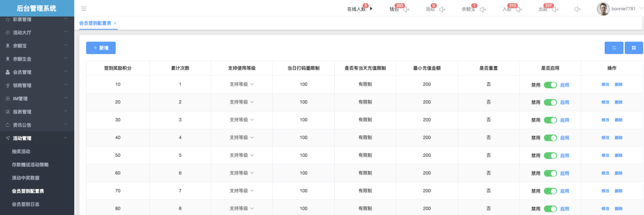Toggle the 是否启用 switch for the 30-point row

tap(550, 120)
